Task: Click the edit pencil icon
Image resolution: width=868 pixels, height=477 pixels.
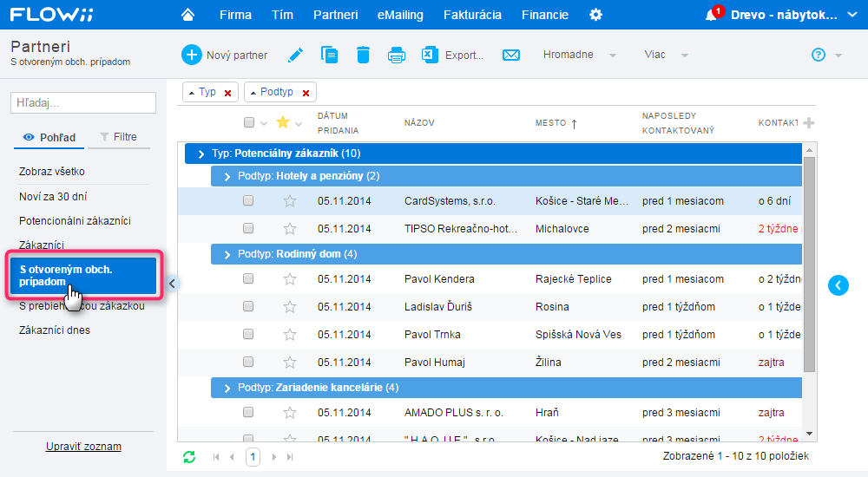Action: coord(296,55)
